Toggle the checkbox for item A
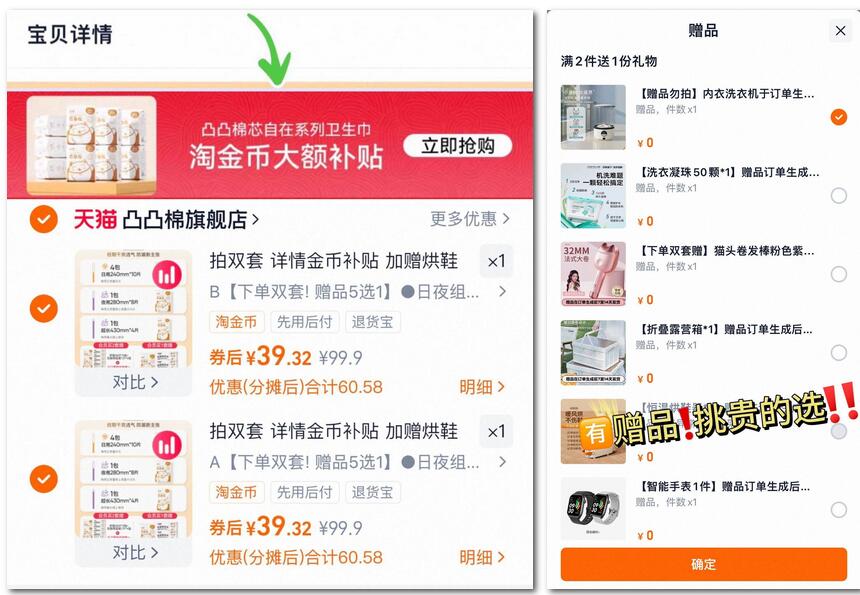The width and height of the screenshot is (860, 595). [x=43, y=479]
